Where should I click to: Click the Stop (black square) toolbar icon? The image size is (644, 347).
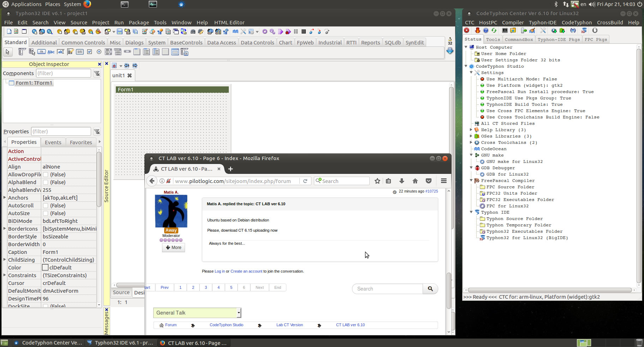(303, 31)
